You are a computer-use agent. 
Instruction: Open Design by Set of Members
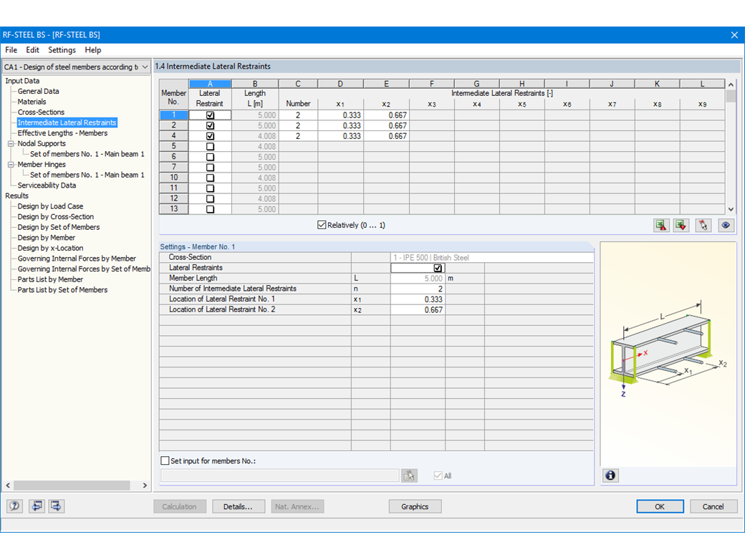point(59,227)
